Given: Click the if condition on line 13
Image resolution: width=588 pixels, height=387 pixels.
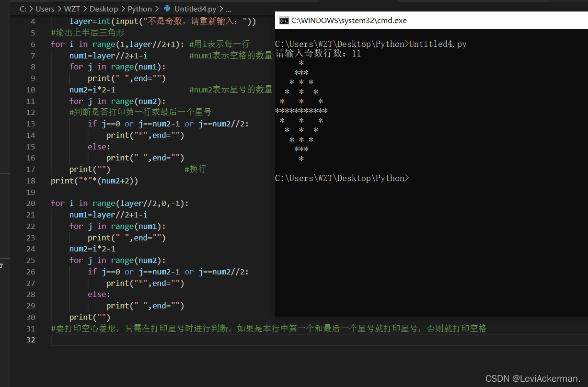Looking at the screenshot, I should coord(168,124).
